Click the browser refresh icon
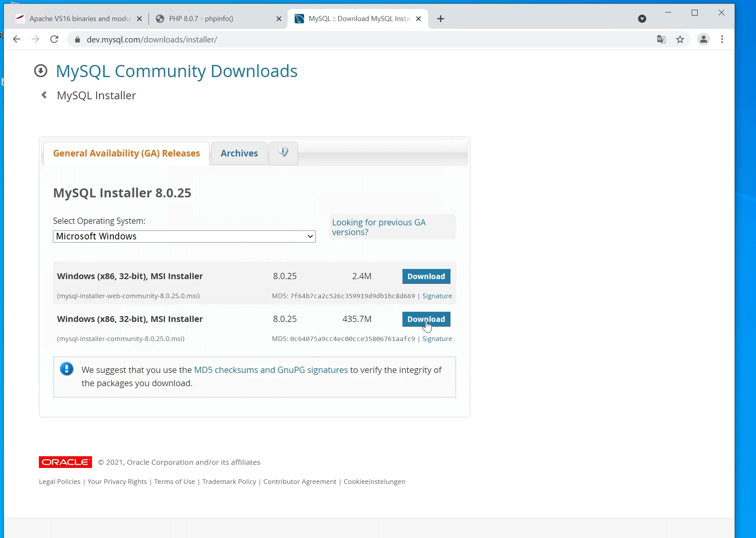Image resolution: width=756 pixels, height=538 pixels. [x=54, y=39]
